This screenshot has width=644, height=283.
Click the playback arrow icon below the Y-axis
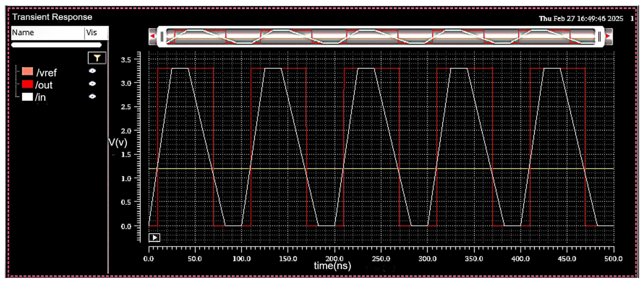[x=155, y=238]
